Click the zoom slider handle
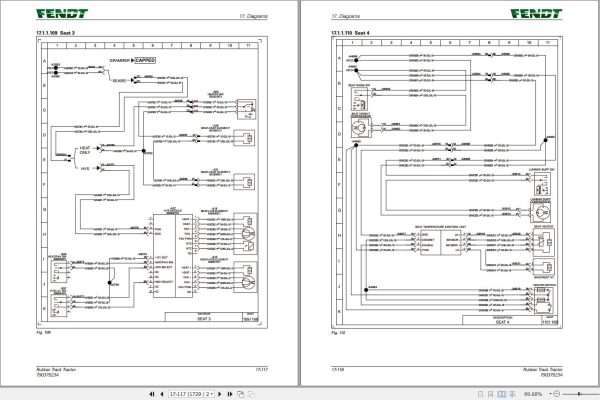The width and height of the screenshot is (600, 400). [580, 394]
